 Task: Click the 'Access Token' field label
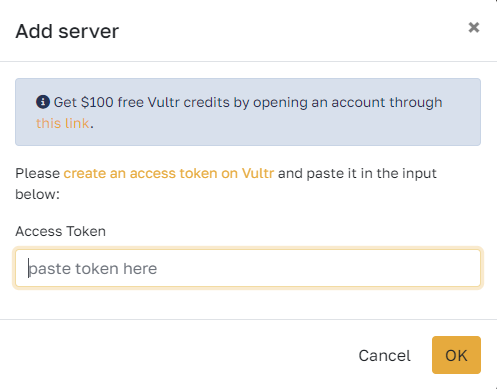tap(61, 231)
